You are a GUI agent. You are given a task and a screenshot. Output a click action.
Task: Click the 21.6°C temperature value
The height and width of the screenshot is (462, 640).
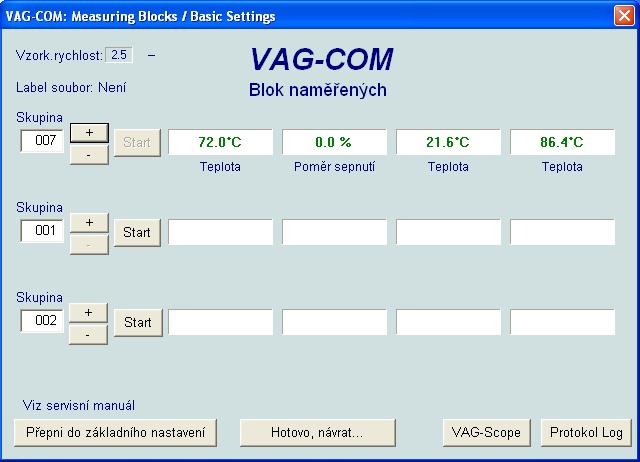coord(448,142)
